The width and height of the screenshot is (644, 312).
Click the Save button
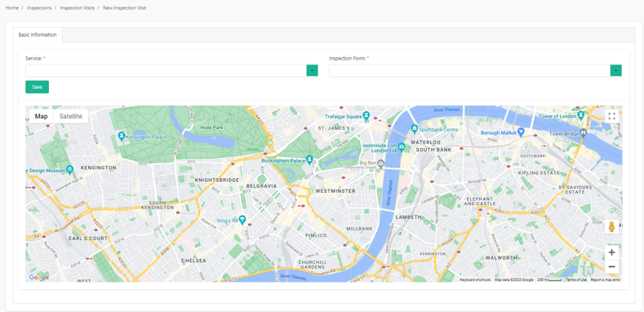pyautogui.click(x=37, y=87)
